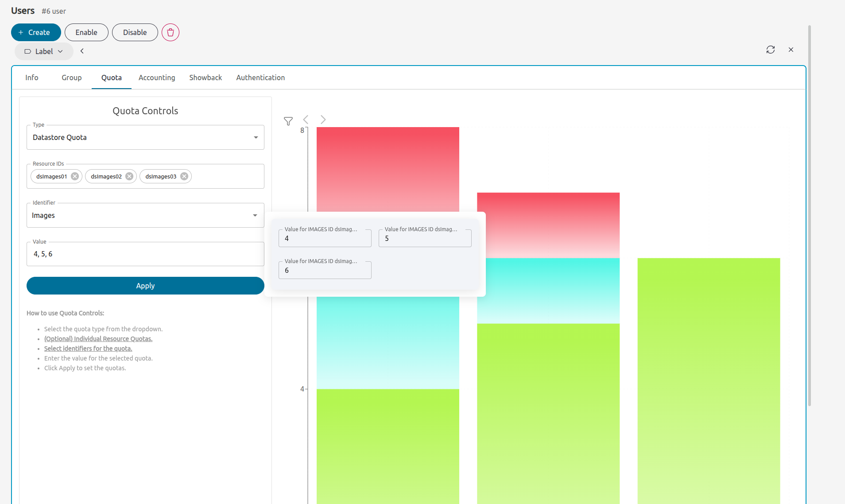Screen dimensions: 845x504
Task: Click the refresh icon
Action: [x=771, y=50]
